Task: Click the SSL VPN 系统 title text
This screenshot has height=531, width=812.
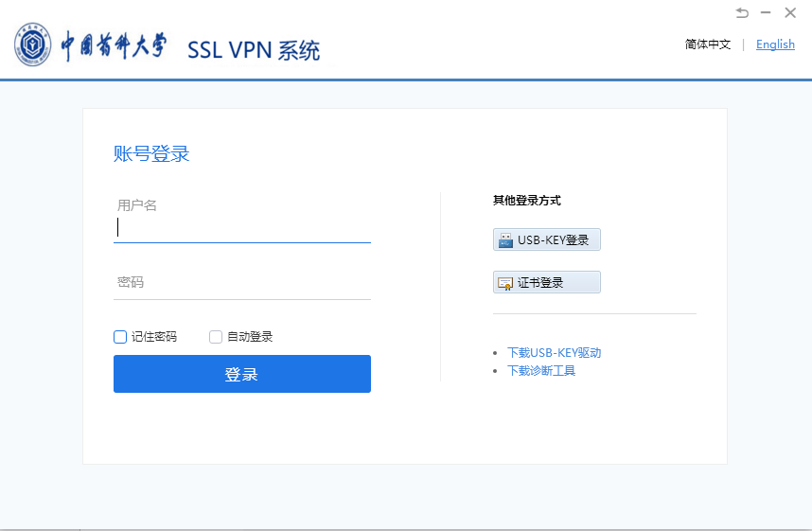Action: (x=254, y=50)
